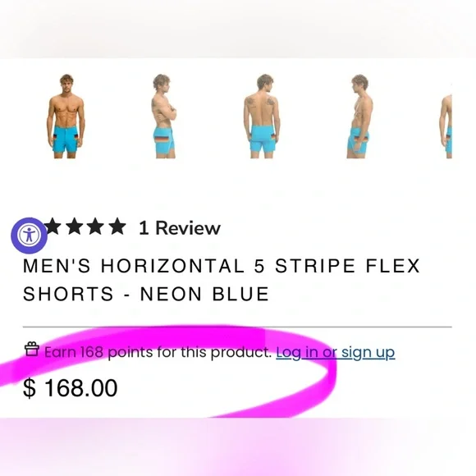
Task: Click the 'Men's Horizontal 5 Stripe Flex' title line
Action: pyautogui.click(x=222, y=266)
